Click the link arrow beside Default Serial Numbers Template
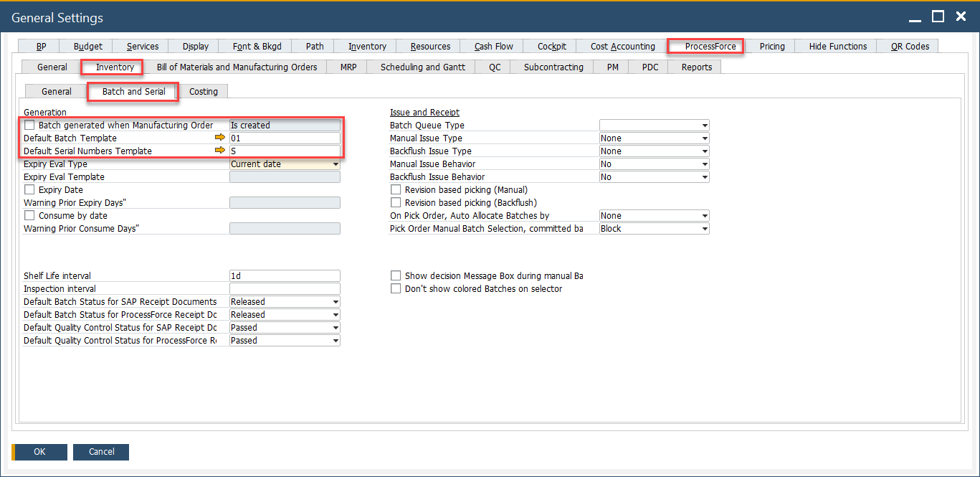Viewport: 980px width, 477px height. pyautogui.click(x=221, y=151)
